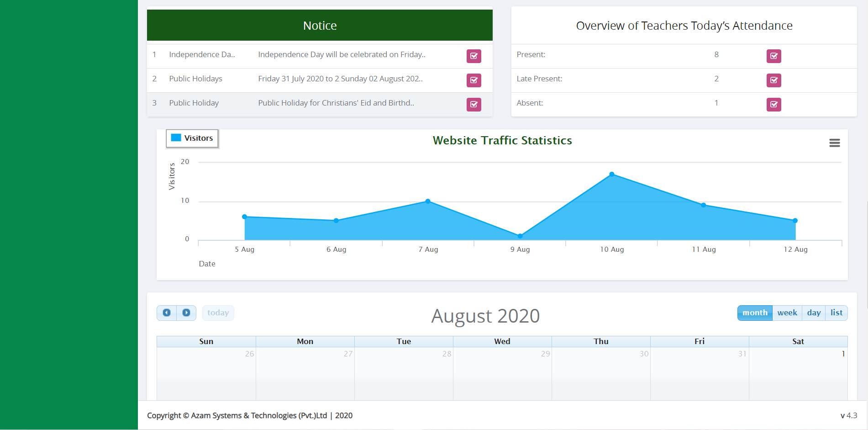Click the 10 Aug peak data point
Image resolution: width=868 pixels, height=430 pixels.
[x=612, y=174]
